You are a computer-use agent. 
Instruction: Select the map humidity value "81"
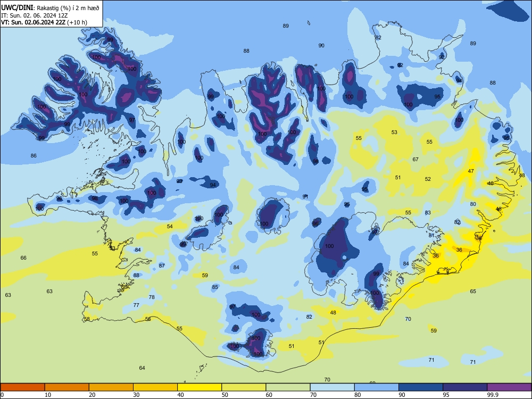(431, 236)
